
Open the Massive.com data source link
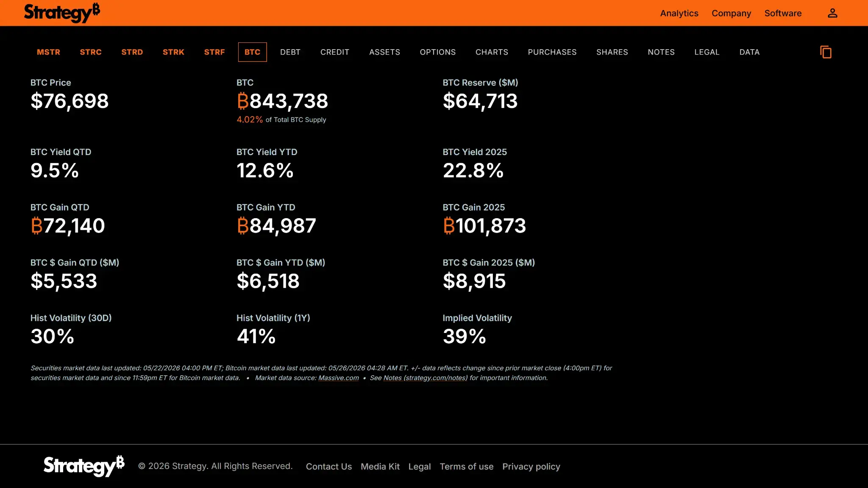coord(339,378)
